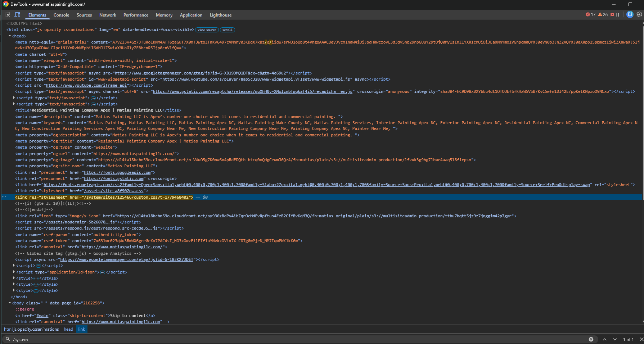The height and width of the screenshot is (344, 644).
Task: Click ellipsis in the first style node
Action: (36, 278)
